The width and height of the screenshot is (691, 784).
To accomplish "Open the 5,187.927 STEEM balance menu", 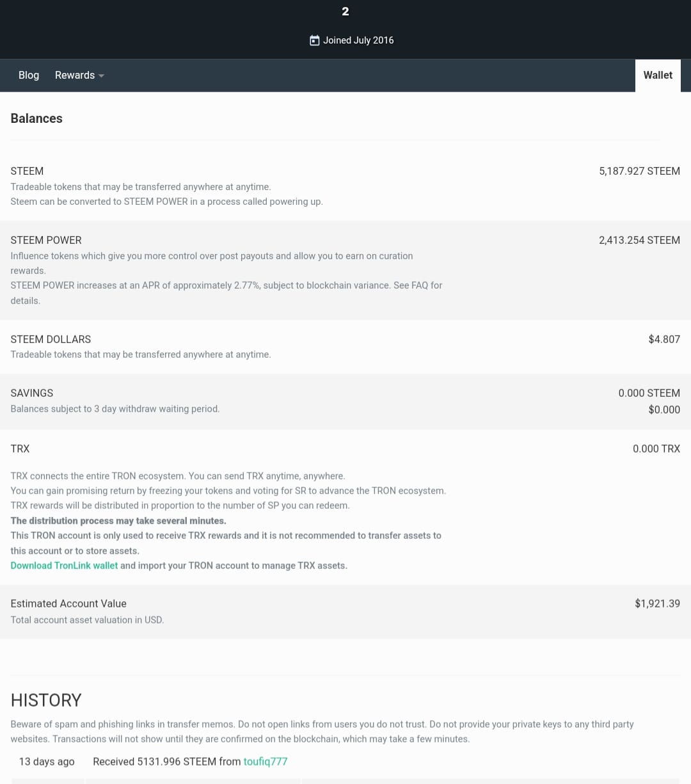I will pos(639,171).
